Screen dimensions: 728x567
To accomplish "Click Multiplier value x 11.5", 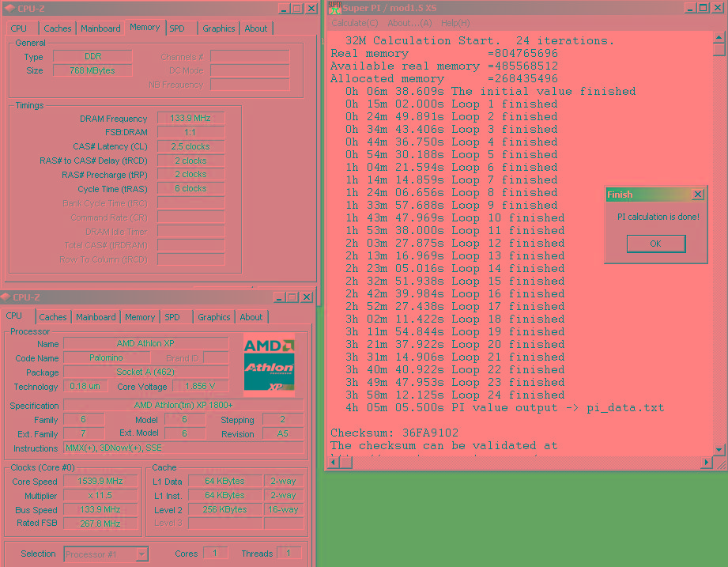I will point(100,496).
